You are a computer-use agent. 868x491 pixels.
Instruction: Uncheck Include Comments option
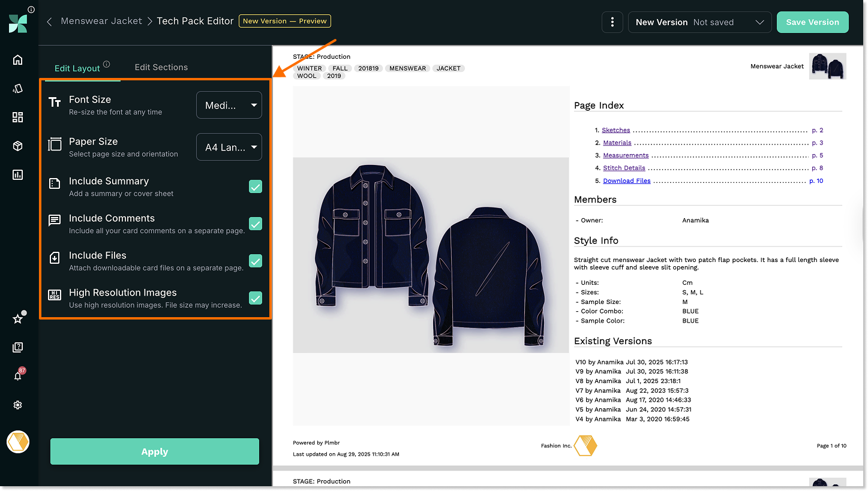[255, 224]
